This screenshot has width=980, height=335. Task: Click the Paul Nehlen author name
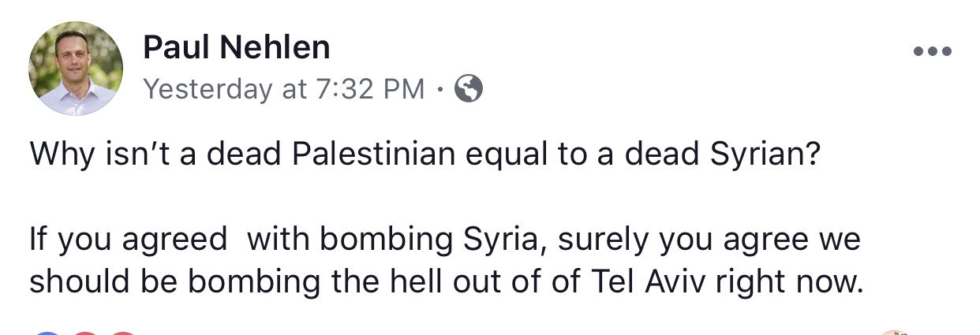click(236, 48)
